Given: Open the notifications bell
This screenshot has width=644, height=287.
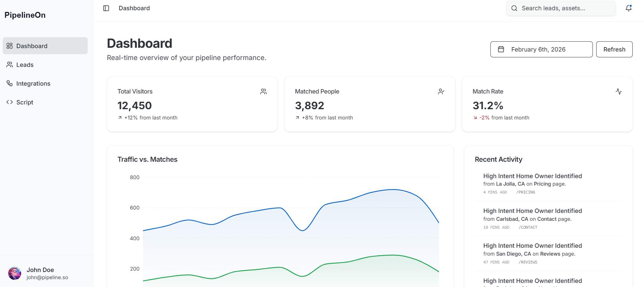Looking at the screenshot, I should [x=628, y=8].
